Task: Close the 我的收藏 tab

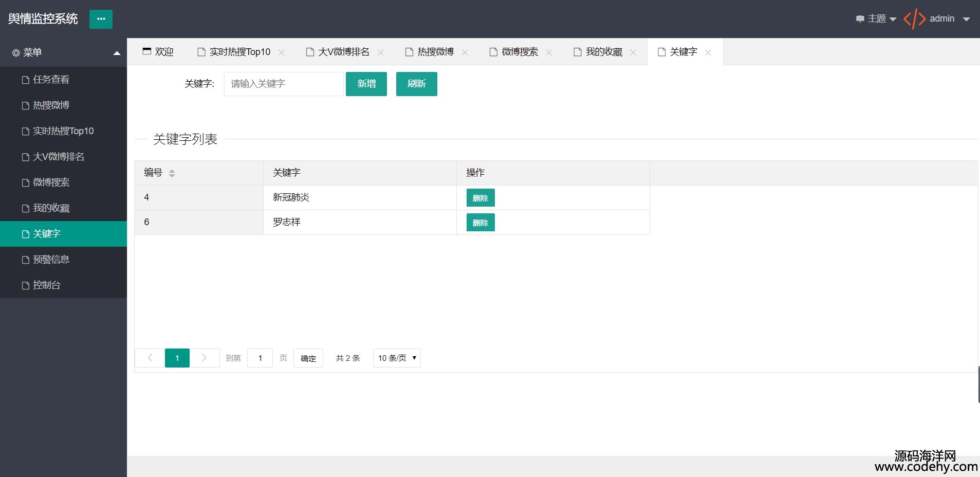Action: pos(633,52)
